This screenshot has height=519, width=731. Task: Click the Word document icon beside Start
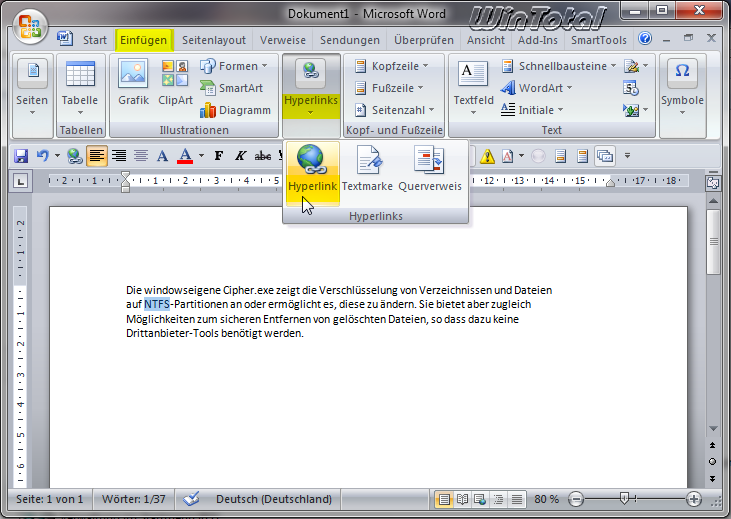tap(65, 38)
